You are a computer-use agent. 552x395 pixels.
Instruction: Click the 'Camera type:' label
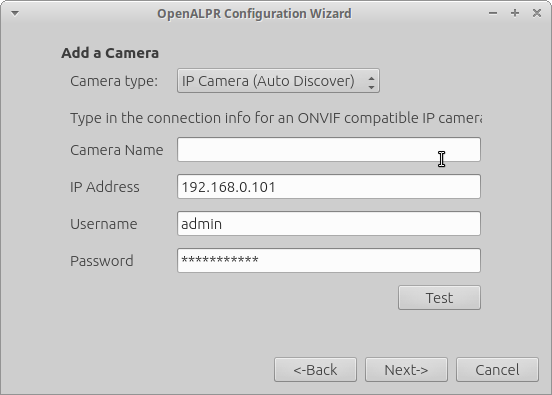(114, 81)
